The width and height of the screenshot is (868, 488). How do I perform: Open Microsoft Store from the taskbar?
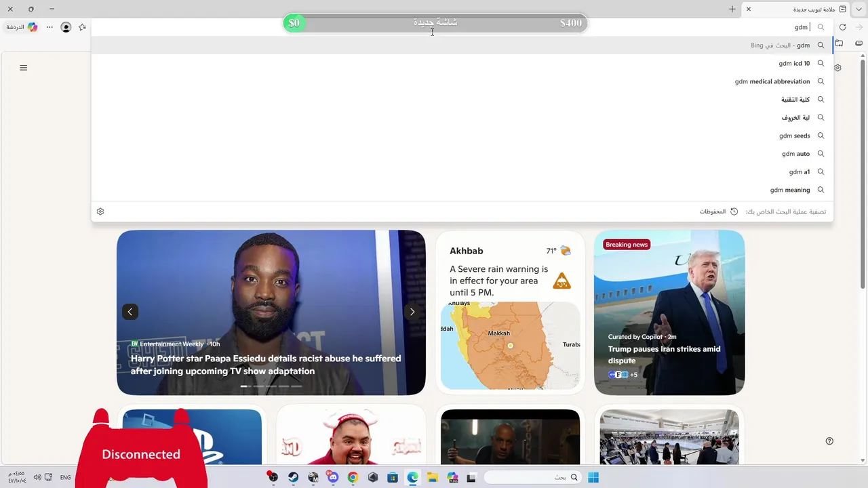393,477
